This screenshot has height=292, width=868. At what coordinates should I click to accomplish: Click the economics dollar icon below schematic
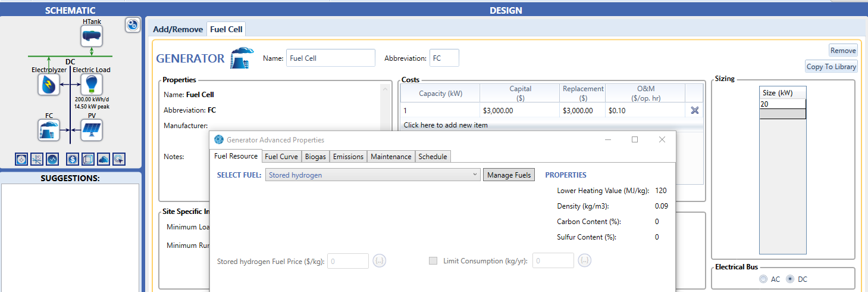(73, 159)
